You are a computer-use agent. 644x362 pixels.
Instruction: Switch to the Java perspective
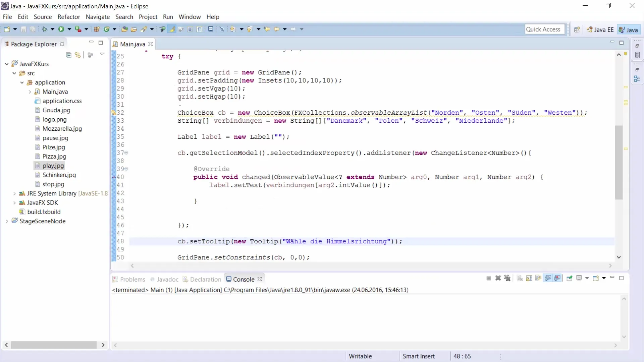pyautogui.click(x=629, y=30)
